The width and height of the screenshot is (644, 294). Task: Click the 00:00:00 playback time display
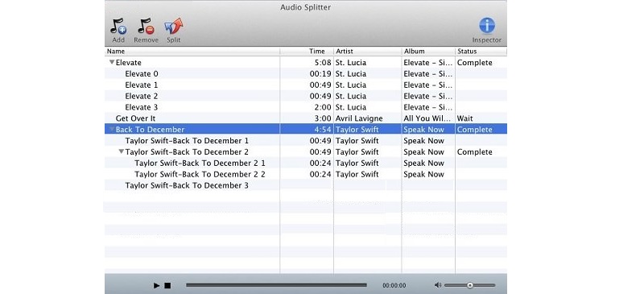(x=394, y=285)
